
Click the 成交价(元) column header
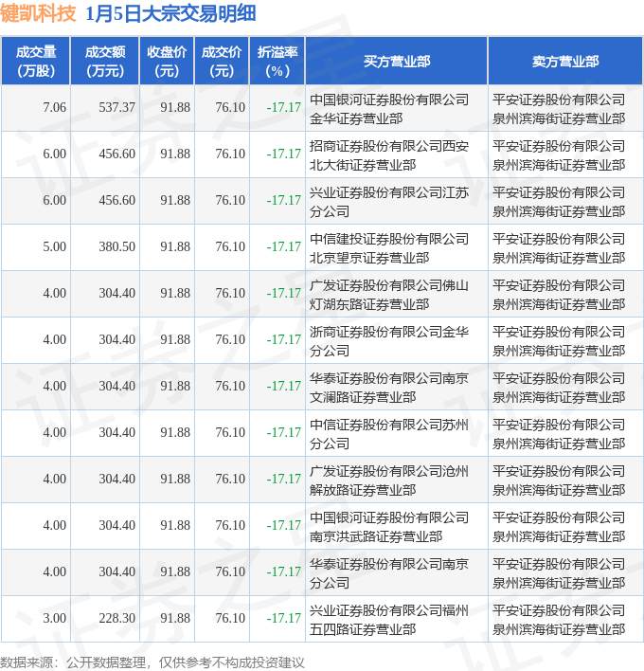pos(222,62)
